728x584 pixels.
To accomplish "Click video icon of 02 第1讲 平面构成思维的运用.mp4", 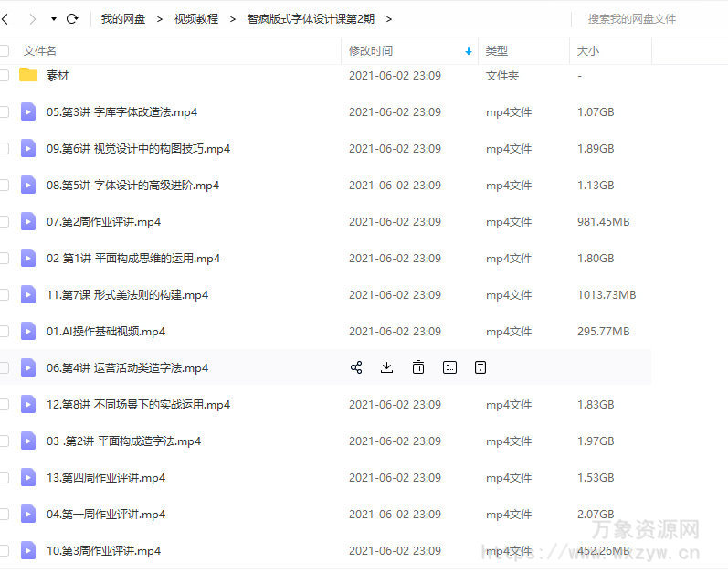I will [x=28, y=258].
